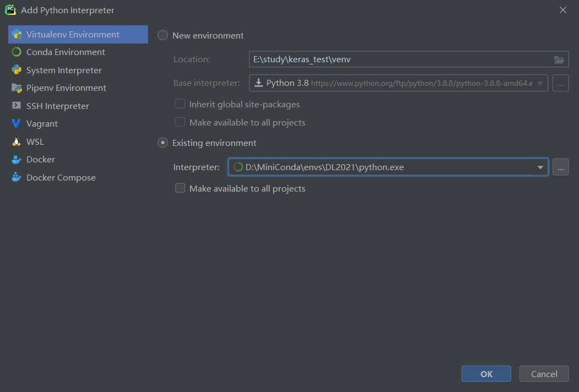Open the Vagrant interpreter option
This screenshot has width=579, height=392.
click(78, 123)
